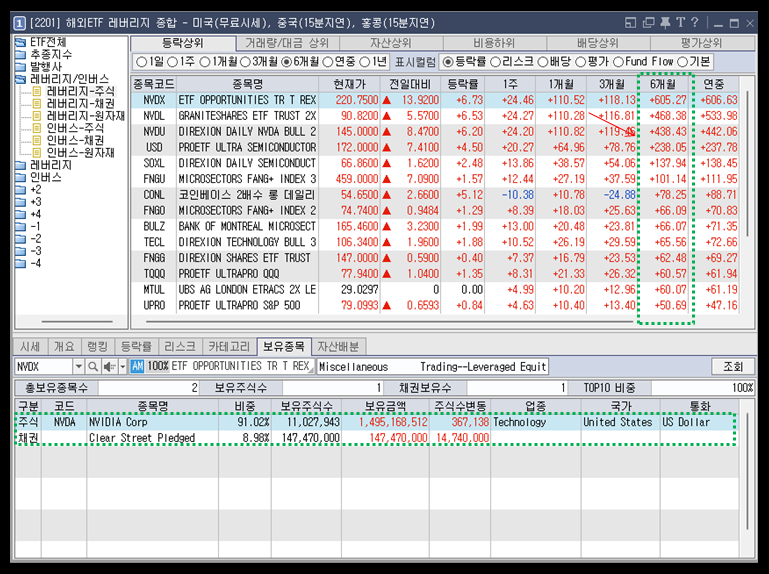769x574 pixels.
Task: Click the blue AM badge icon
Action: [137, 366]
